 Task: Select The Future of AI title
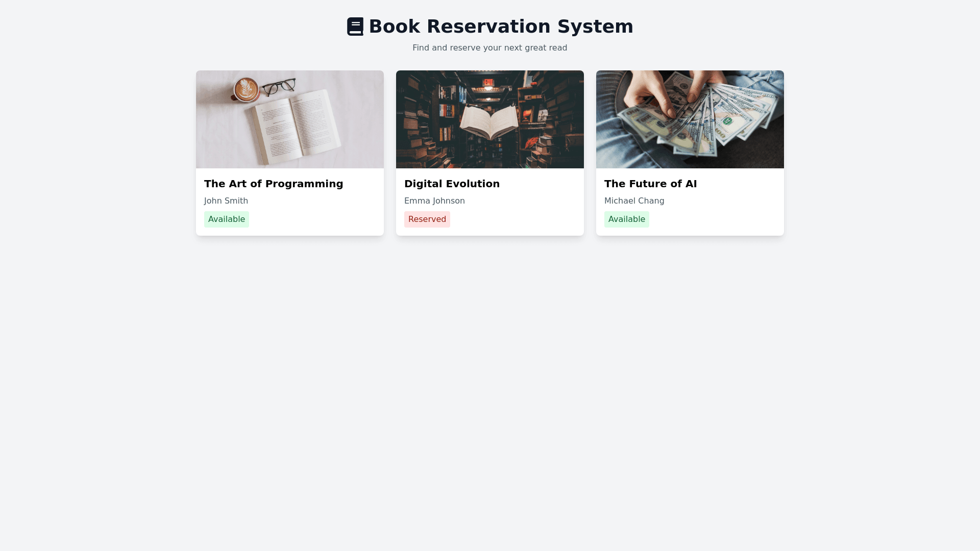[x=650, y=184]
